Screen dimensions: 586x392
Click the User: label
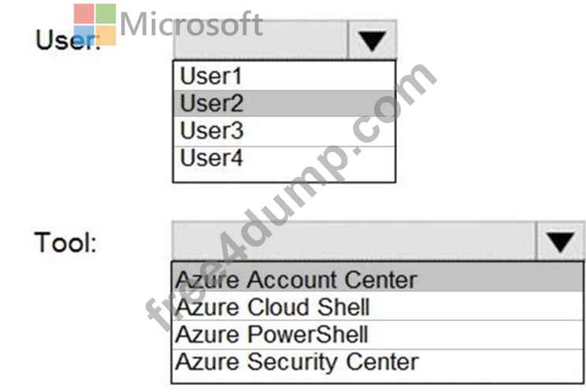tap(68, 40)
